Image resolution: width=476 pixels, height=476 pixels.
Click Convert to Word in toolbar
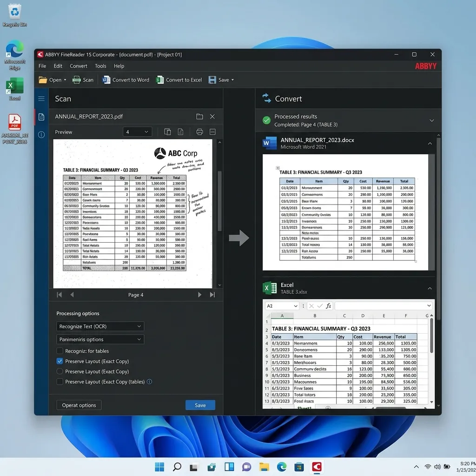pos(126,80)
